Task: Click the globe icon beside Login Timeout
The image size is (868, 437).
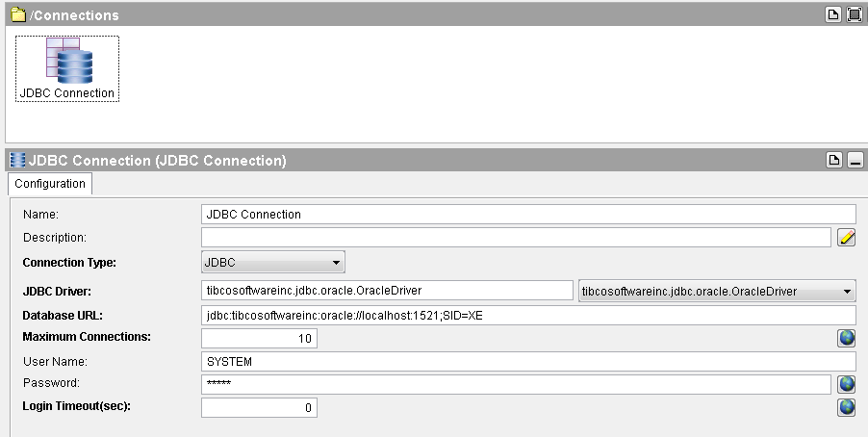Action: click(847, 407)
